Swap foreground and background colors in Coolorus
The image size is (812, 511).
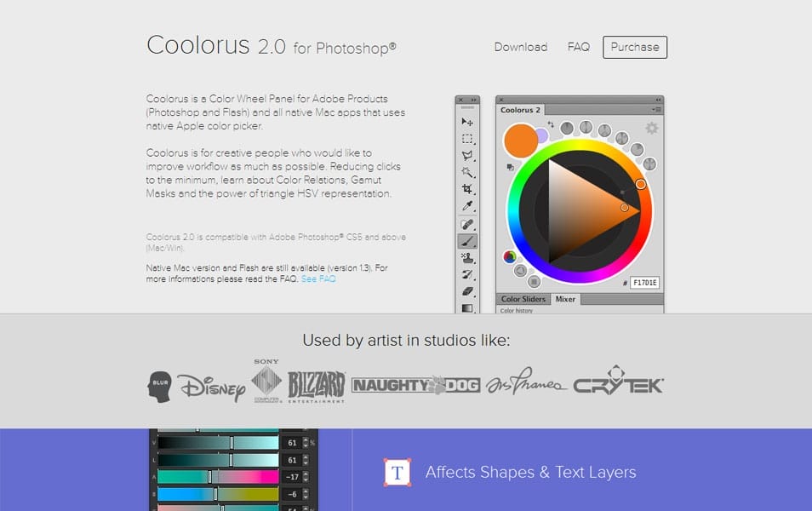click(551, 124)
